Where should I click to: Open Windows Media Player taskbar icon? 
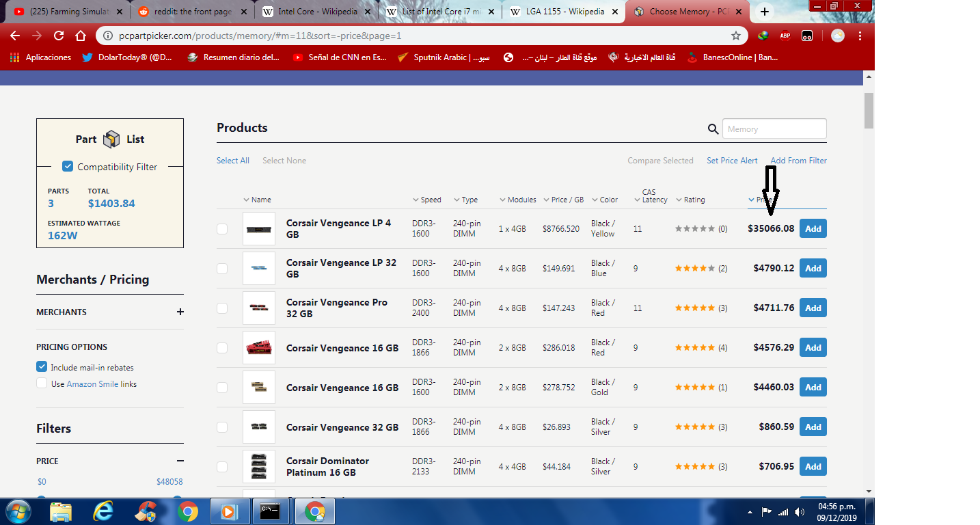tap(229, 511)
